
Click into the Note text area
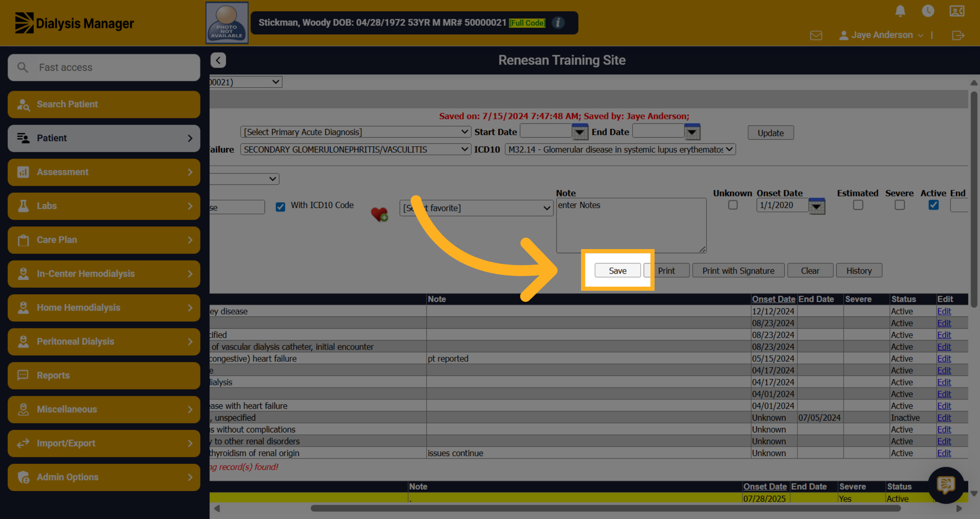click(x=631, y=225)
